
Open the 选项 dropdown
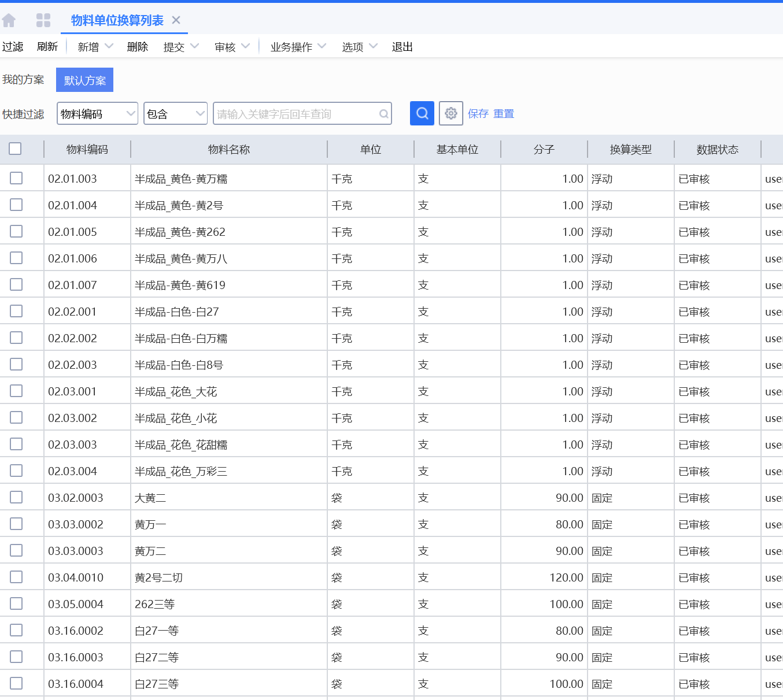pyautogui.click(x=360, y=47)
